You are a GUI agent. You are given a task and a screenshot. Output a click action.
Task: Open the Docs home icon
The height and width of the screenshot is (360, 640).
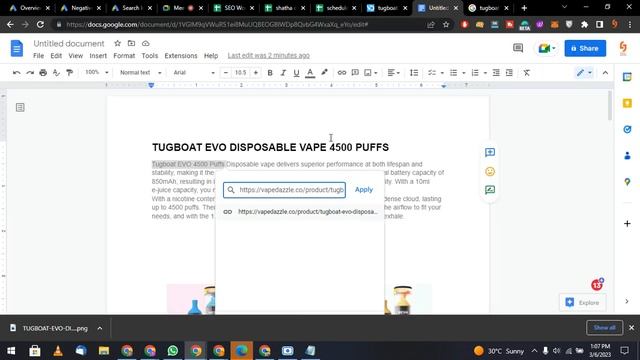click(17, 49)
